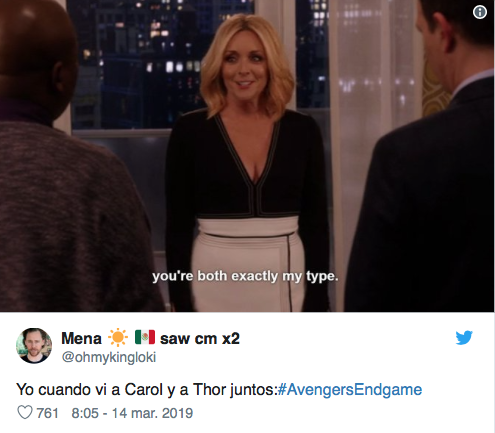Open the tweet timestamp 8:05
495x433 pixels.
pyautogui.click(x=85, y=413)
